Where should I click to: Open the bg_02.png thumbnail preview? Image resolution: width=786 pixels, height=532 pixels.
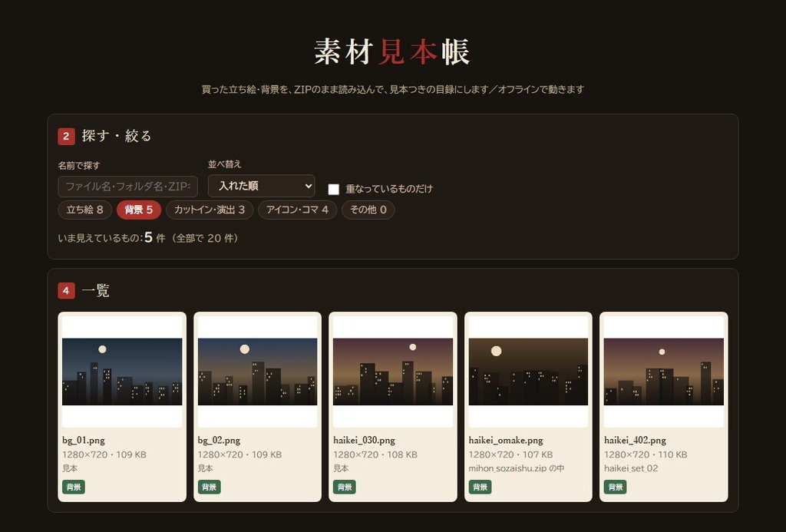click(x=258, y=372)
